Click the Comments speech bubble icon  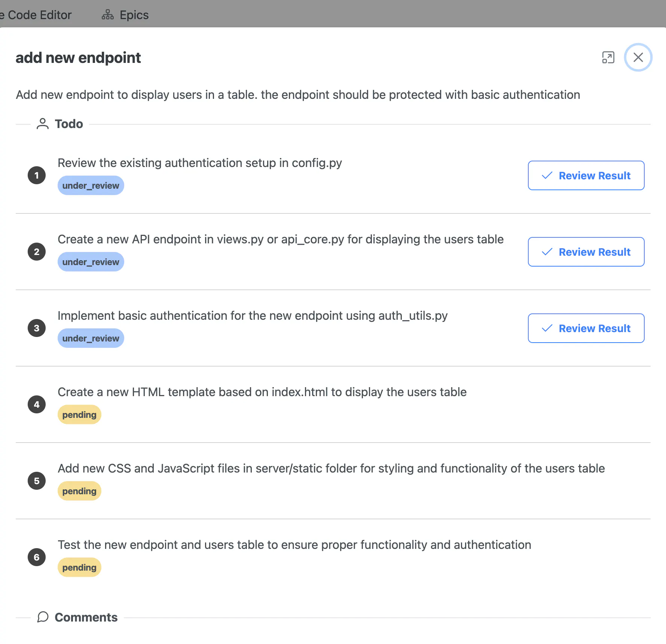point(43,617)
